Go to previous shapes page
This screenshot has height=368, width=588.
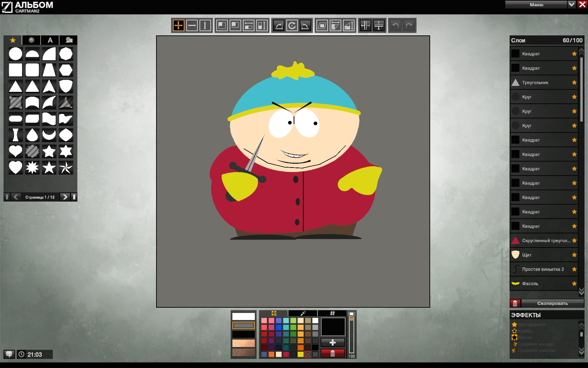click(x=16, y=197)
